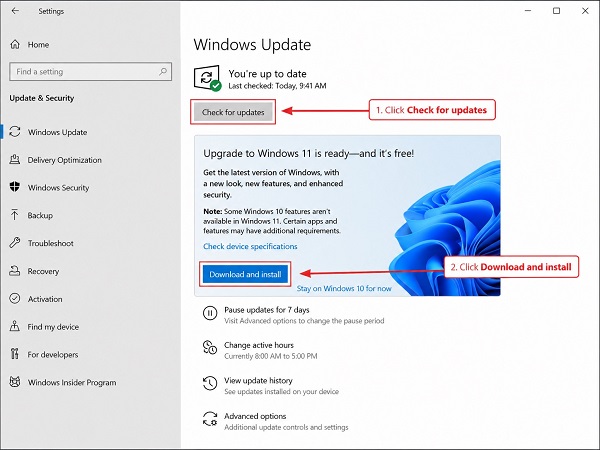
Task: Click the Activation checkmark circle icon
Action: [15, 298]
